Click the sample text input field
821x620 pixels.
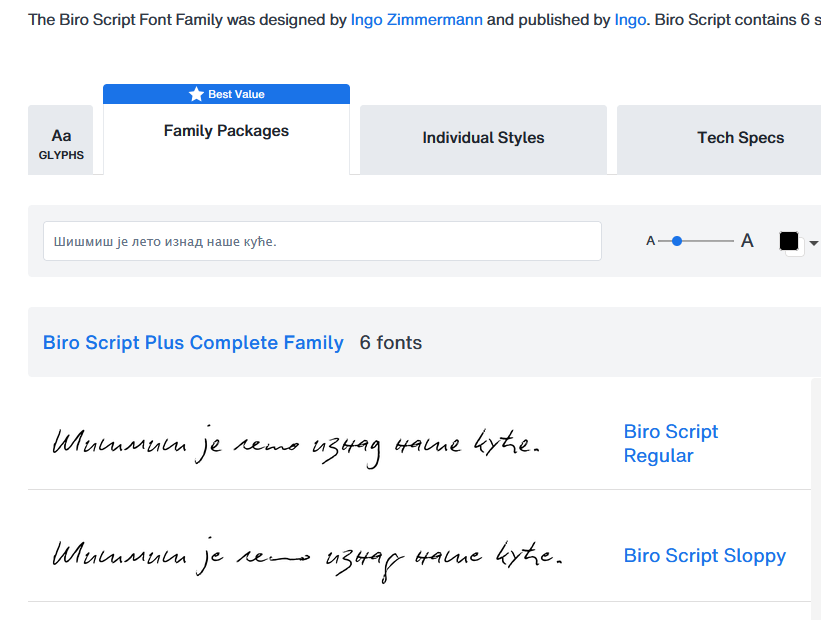click(322, 241)
